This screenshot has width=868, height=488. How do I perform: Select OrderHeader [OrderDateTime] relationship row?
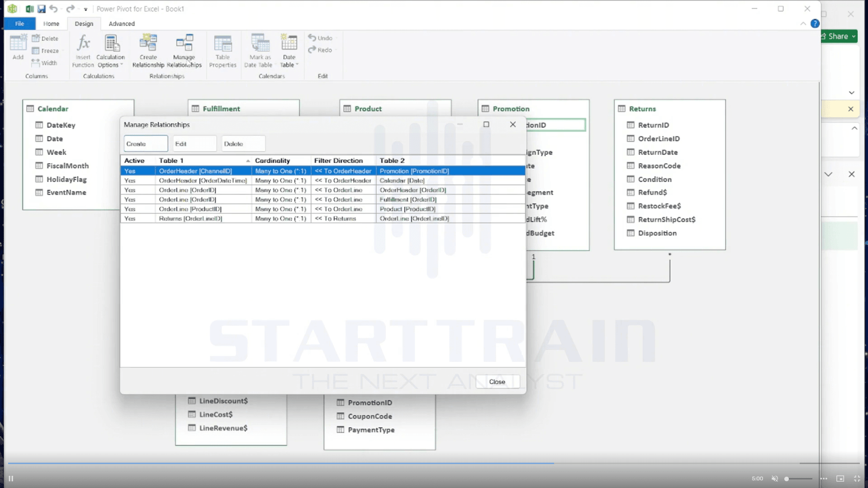pyautogui.click(x=323, y=180)
